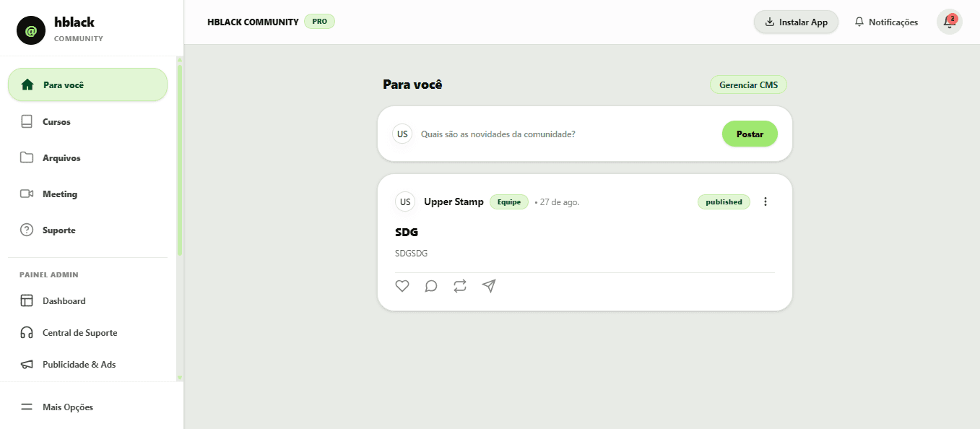This screenshot has height=429, width=980.
Task: Click the home icon beside Para você
Action: tap(27, 84)
